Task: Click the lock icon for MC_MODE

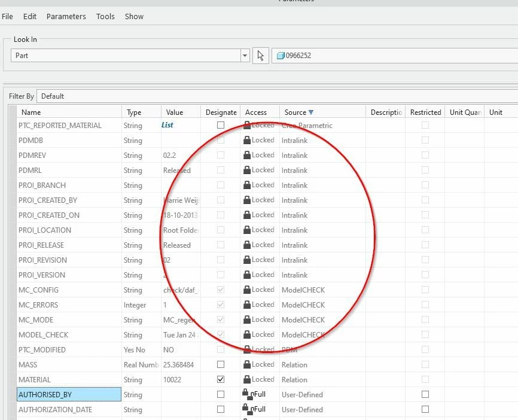Action: click(247, 319)
